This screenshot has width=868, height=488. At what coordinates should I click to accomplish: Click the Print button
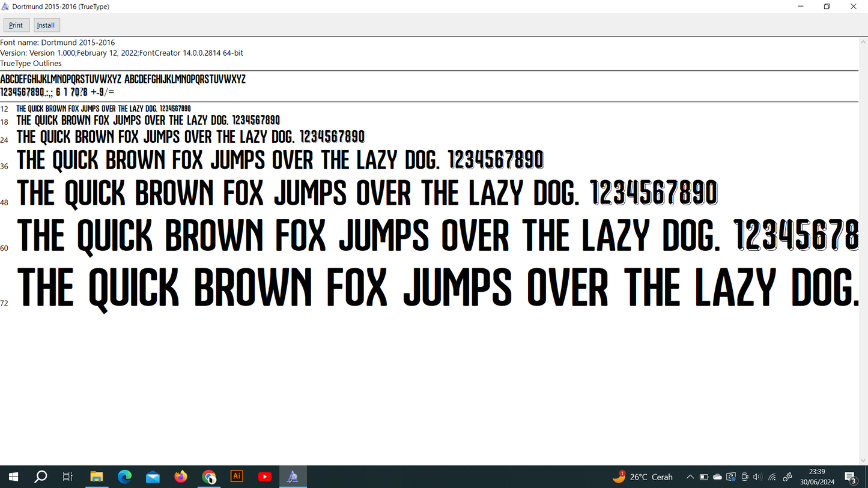coord(16,25)
